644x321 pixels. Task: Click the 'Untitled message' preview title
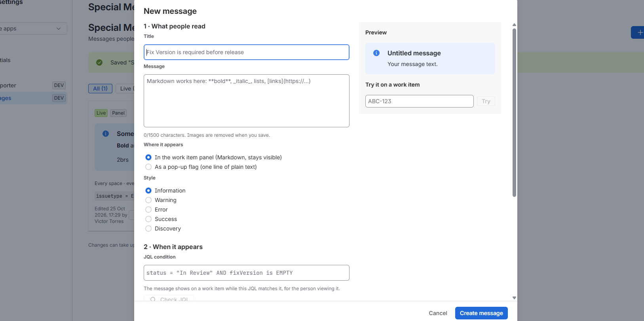(x=414, y=53)
